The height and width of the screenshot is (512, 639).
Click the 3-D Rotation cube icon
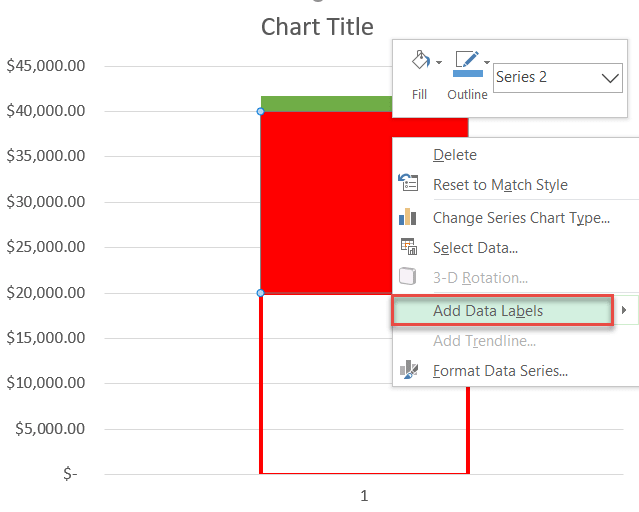408,277
